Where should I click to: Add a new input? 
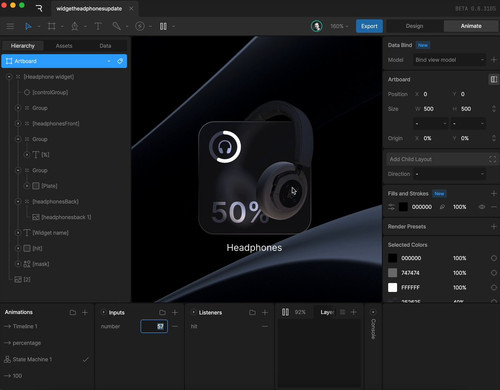tap(175, 312)
